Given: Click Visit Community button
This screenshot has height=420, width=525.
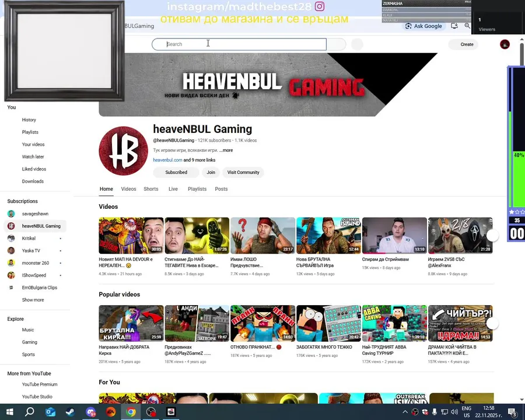Looking at the screenshot, I should 243,172.
